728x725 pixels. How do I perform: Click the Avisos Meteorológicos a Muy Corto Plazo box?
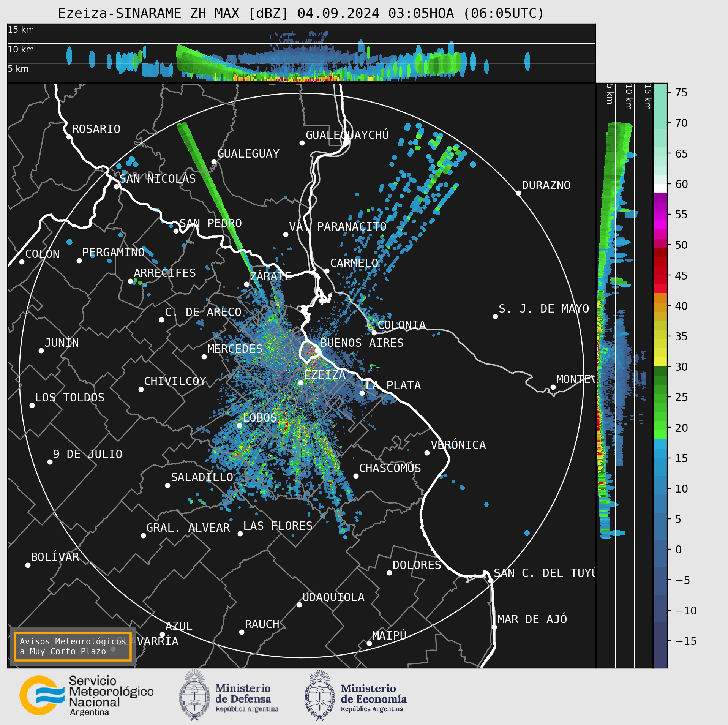[x=73, y=646]
